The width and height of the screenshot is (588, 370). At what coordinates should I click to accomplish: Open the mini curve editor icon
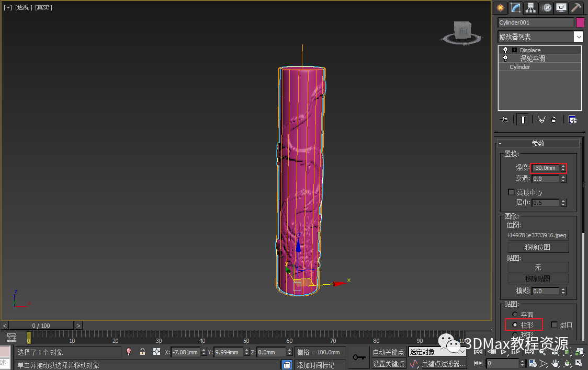pyautogui.click(x=12, y=338)
